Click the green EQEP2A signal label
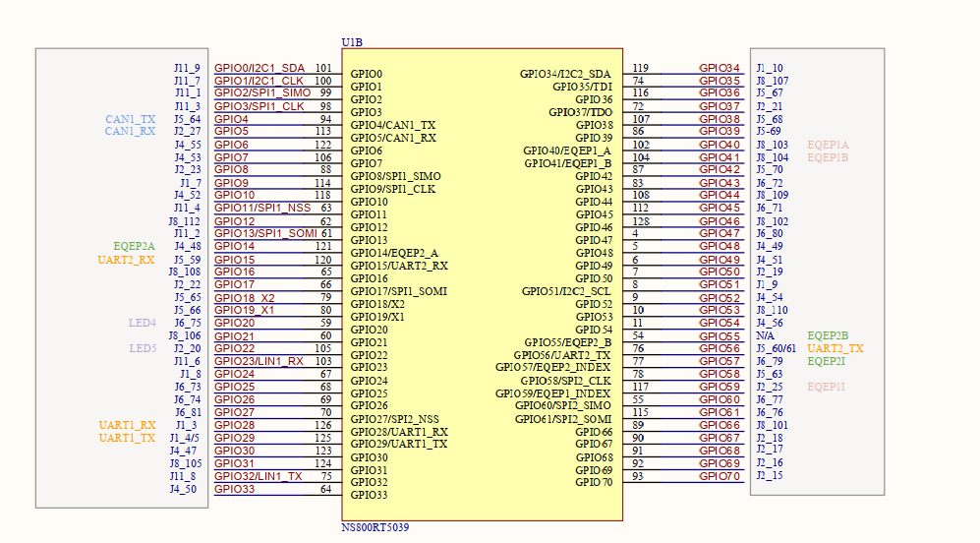 pos(134,246)
